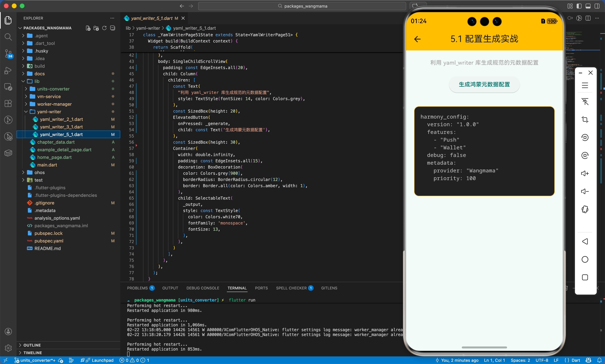The height and width of the screenshot is (364, 605).
Task: Open the Extensions view
Action: [x=8, y=103]
